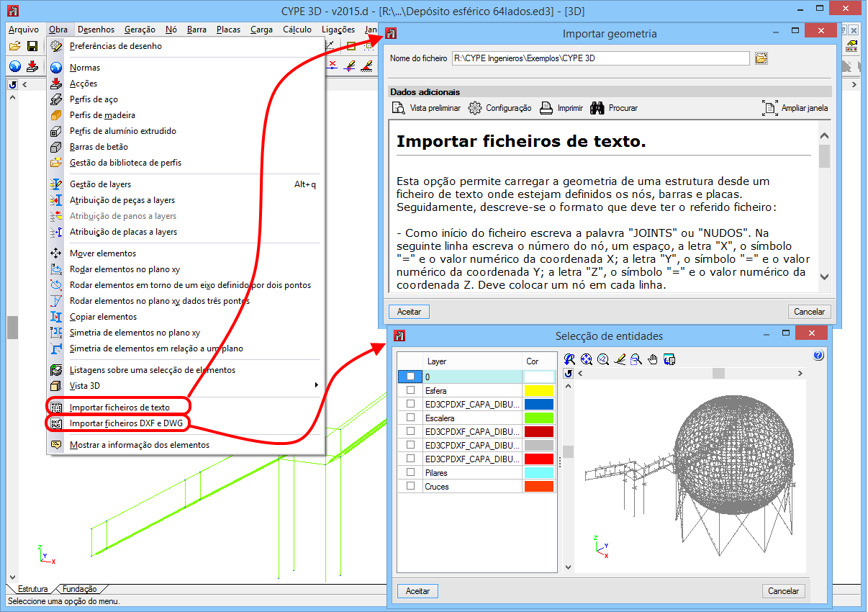The image size is (868, 612).
Task: Tick the checkbox of the bright red ED3CPDXF layer
Action: click(410, 459)
